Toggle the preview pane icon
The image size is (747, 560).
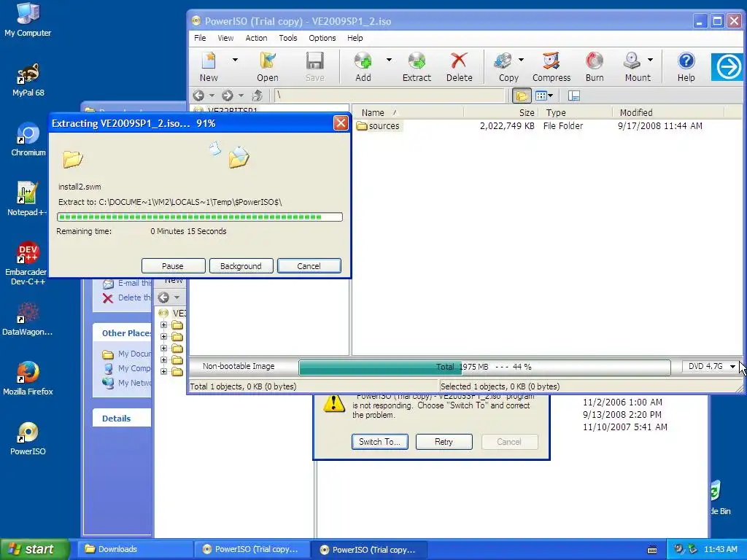pyautogui.click(x=574, y=96)
